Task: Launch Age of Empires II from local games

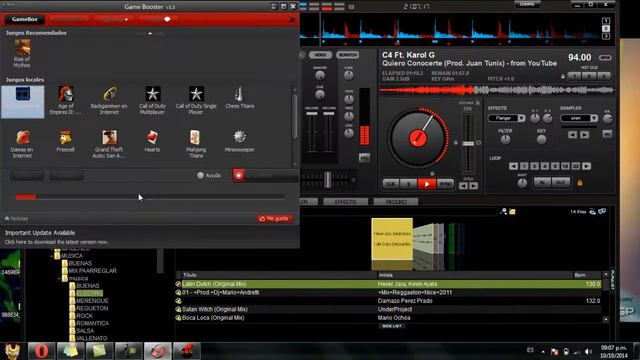Action: pos(65,100)
